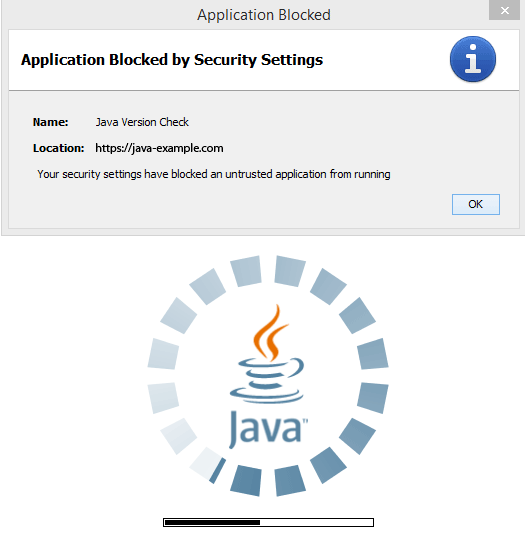Click the orange steam of Java logo

pyautogui.click(x=270, y=332)
